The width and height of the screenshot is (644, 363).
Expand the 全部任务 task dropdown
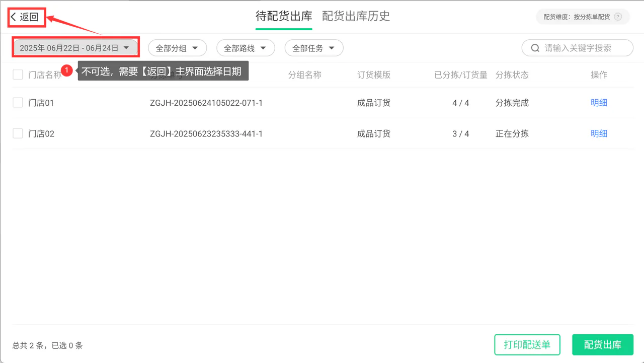314,48
